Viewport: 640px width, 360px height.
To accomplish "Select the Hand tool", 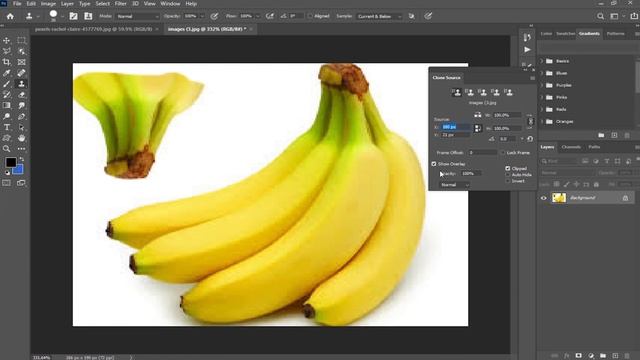I will pos(21,138).
